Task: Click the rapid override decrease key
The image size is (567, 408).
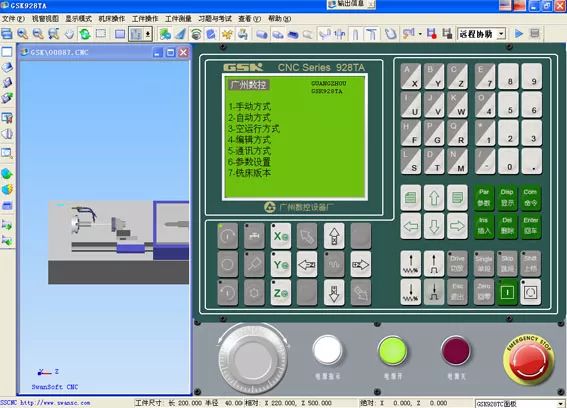Action: click(x=434, y=292)
